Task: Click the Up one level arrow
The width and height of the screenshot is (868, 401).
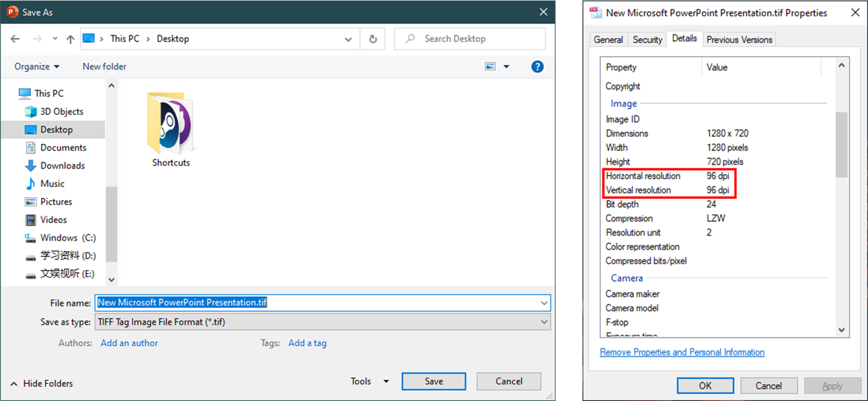Action: 71,39
